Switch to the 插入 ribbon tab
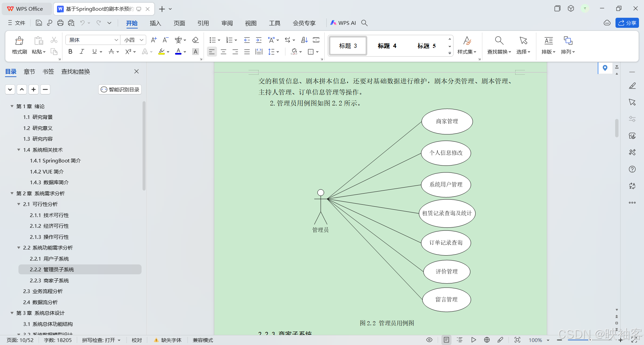The image size is (644, 345). tap(155, 23)
